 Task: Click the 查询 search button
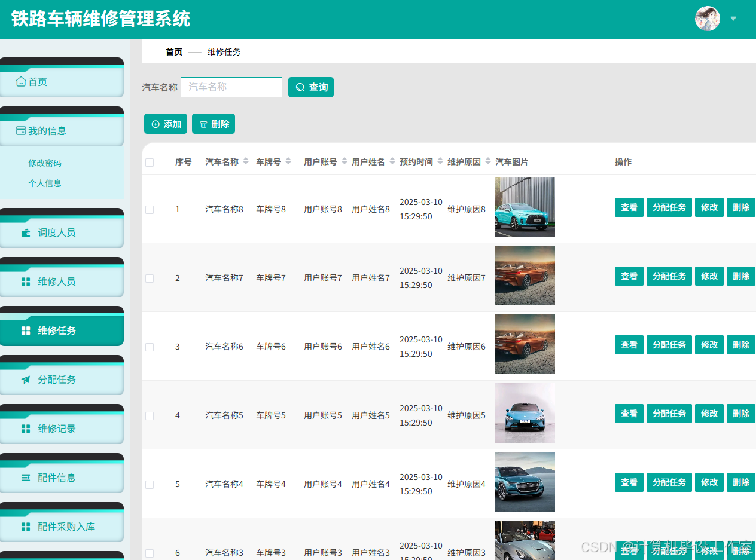tap(311, 87)
